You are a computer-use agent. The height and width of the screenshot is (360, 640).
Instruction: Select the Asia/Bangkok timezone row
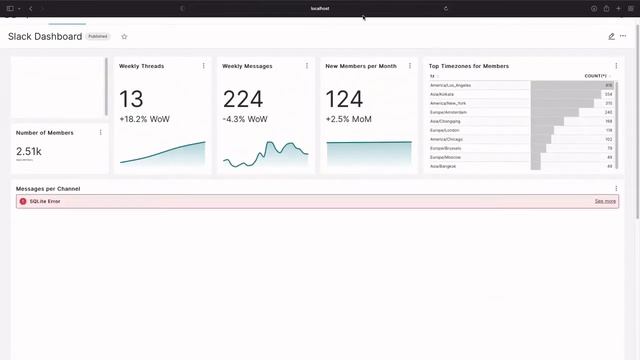click(521, 166)
